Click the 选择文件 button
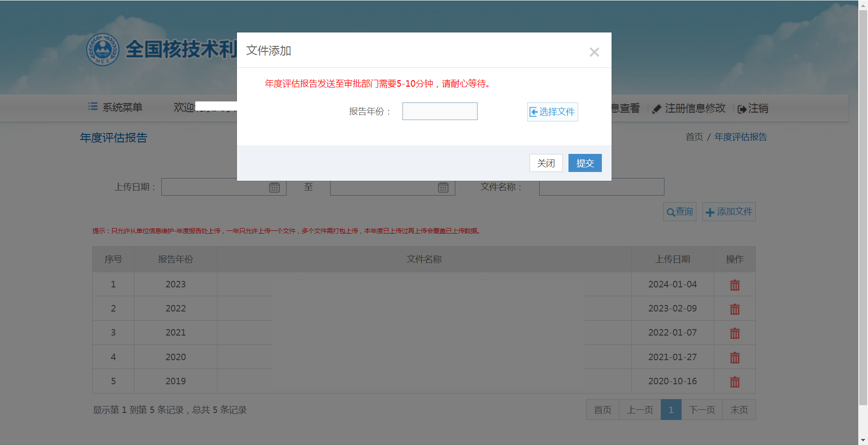This screenshot has width=868, height=445. click(x=552, y=112)
